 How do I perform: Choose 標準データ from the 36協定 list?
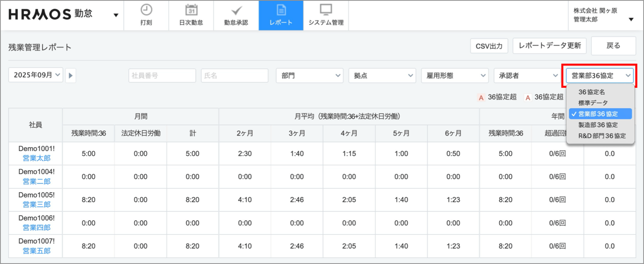point(593,103)
